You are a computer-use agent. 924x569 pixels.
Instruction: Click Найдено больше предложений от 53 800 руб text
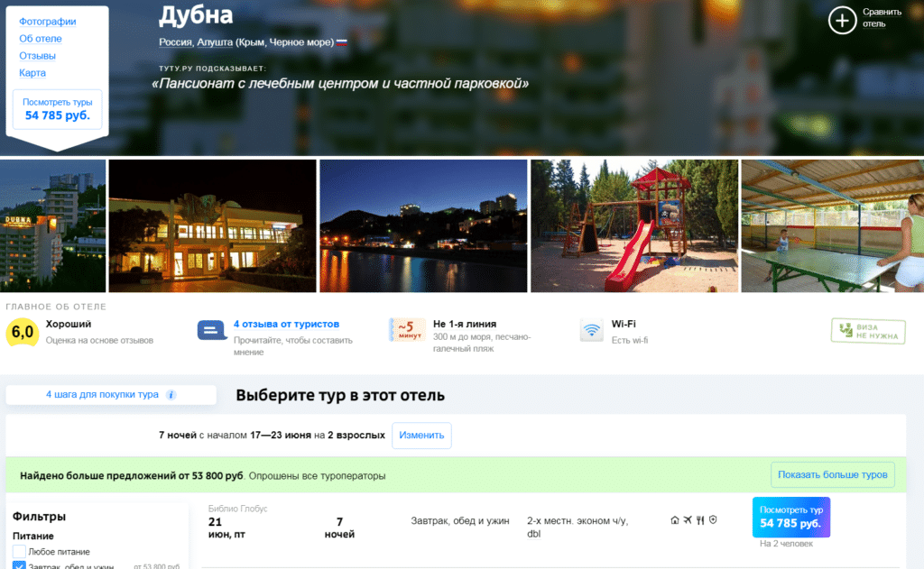pyautogui.click(x=132, y=476)
